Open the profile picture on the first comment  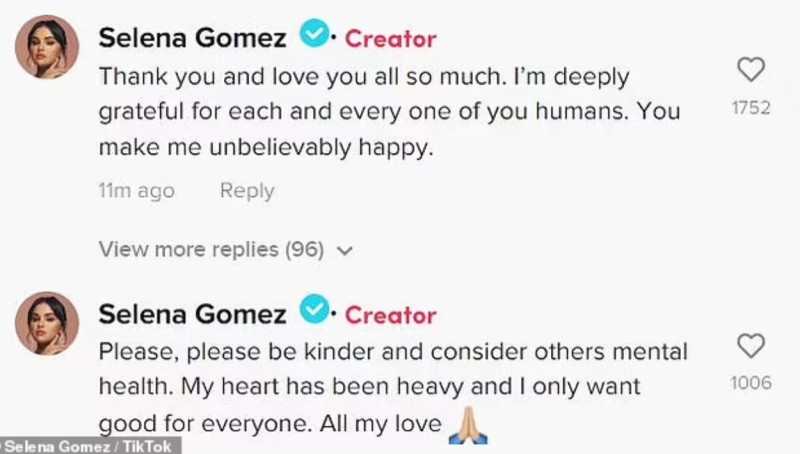point(47,47)
